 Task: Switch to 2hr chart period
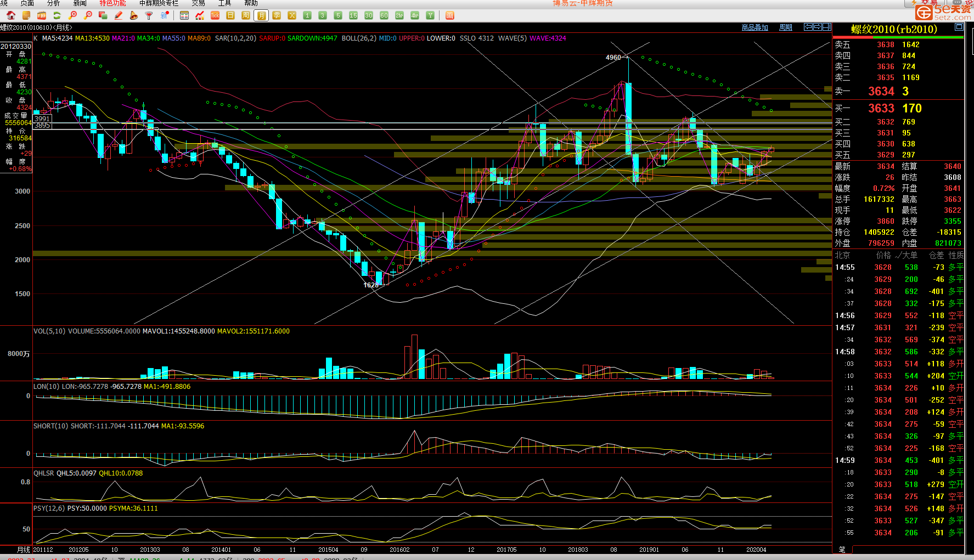pyautogui.click(x=399, y=15)
